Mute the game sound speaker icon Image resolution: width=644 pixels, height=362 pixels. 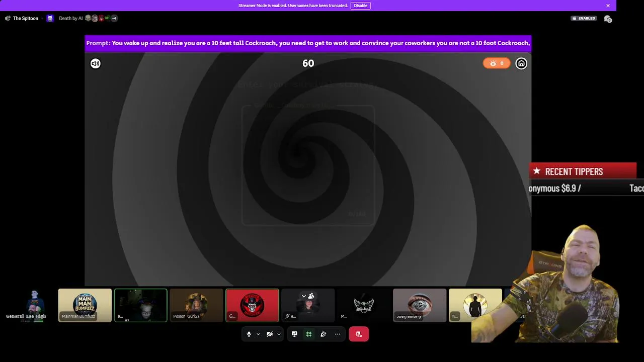tap(96, 63)
